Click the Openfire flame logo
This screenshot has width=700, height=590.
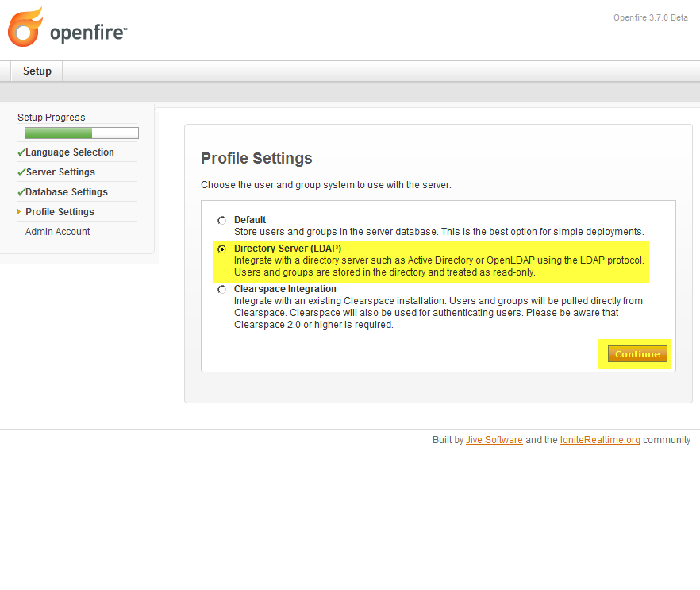[x=25, y=27]
